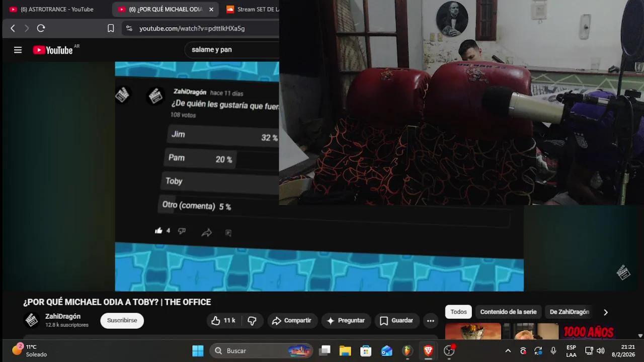Open the more actions three-dot menu
Image resolution: width=644 pixels, height=362 pixels.
[430, 320]
